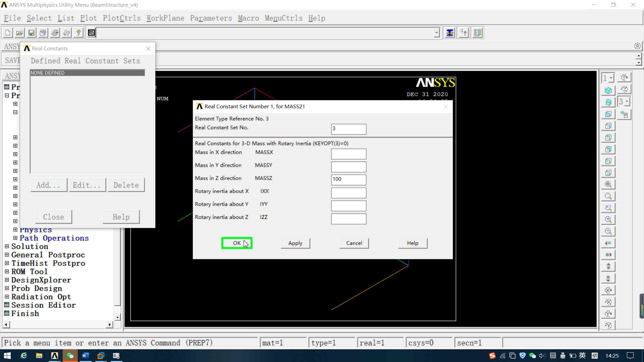Select the Isometric View icon
Screen dimensions: 644x362
click(608, 90)
